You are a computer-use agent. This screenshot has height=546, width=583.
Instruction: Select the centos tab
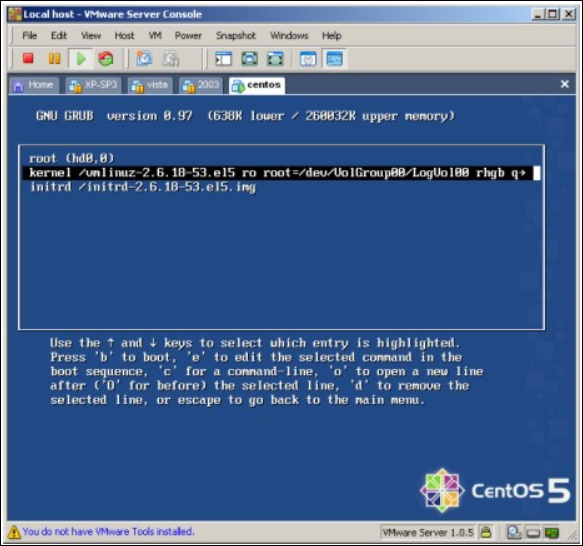[x=257, y=85]
